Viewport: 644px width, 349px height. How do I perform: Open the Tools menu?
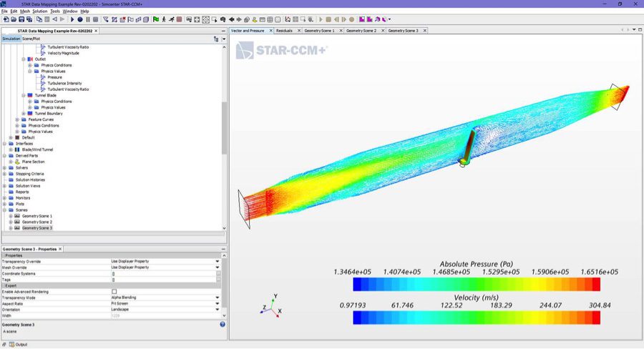55,11
